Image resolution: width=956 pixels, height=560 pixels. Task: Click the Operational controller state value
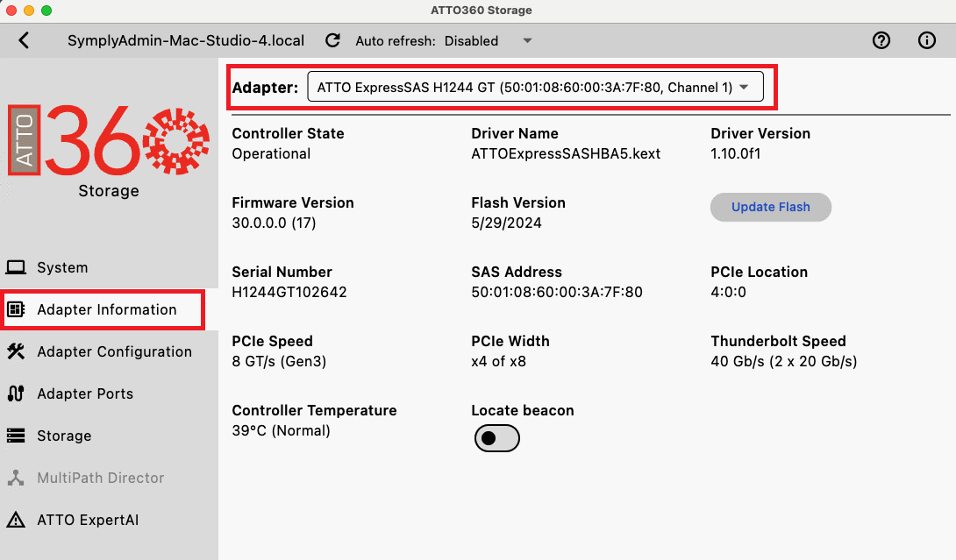point(271,153)
